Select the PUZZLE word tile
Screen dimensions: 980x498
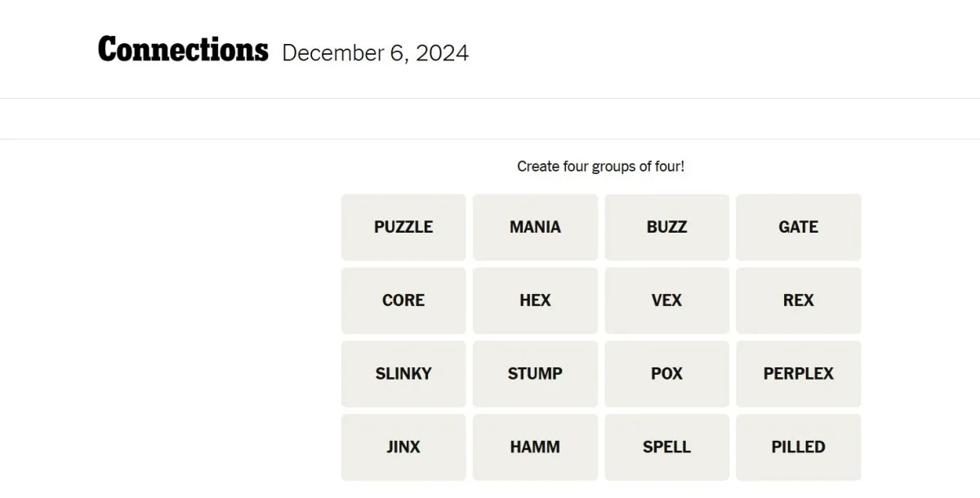click(403, 227)
